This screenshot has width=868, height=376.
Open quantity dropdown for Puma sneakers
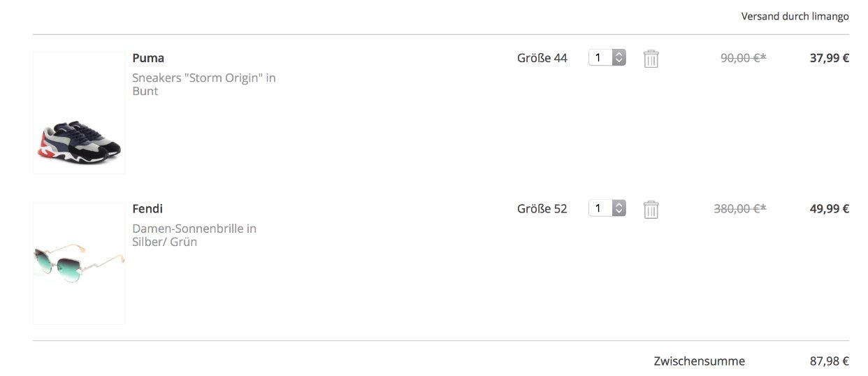pos(607,57)
